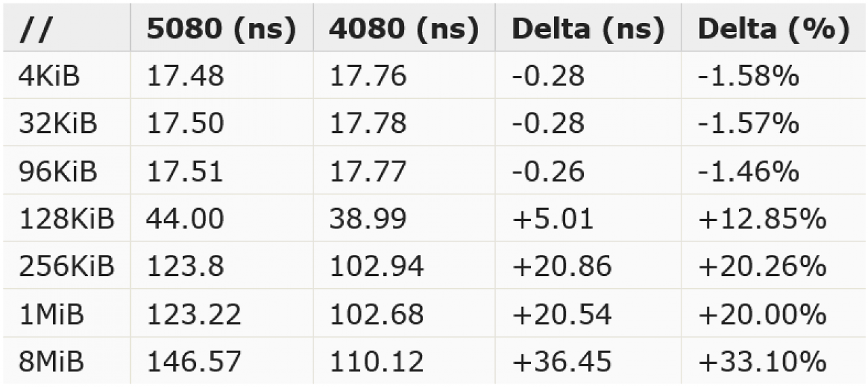
Task: Click the 96KiB row label
Action: (66, 171)
